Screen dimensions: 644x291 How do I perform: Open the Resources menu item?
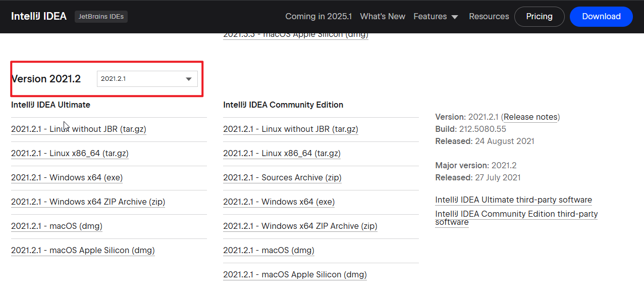(489, 16)
